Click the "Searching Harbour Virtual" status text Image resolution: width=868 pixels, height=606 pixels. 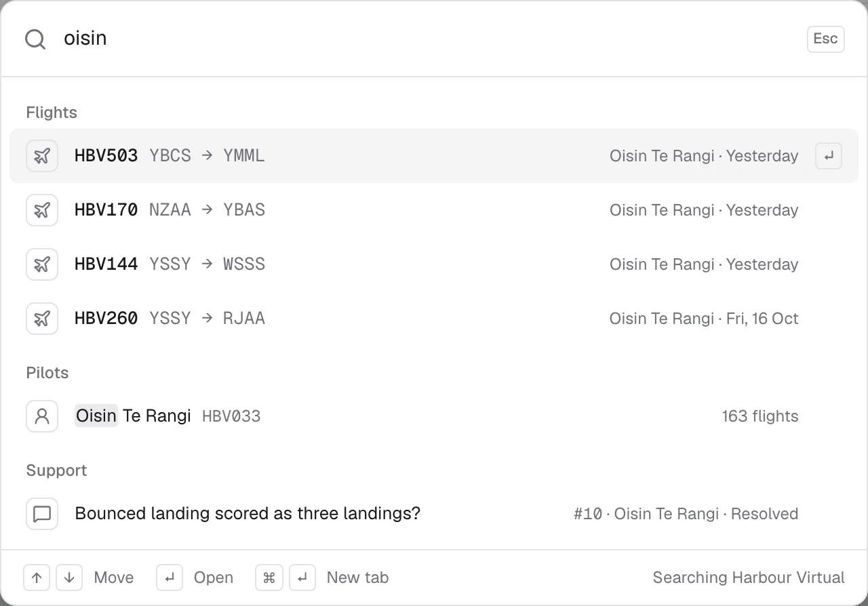(x=749, y=578)
